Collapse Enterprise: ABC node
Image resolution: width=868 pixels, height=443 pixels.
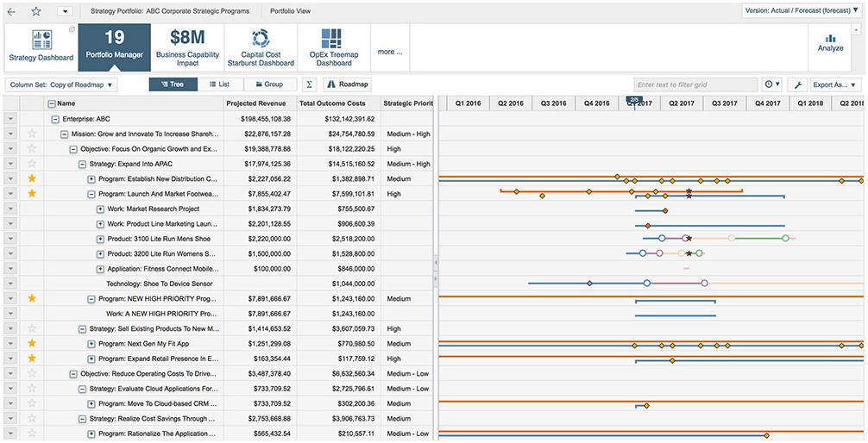pos(55,119)
